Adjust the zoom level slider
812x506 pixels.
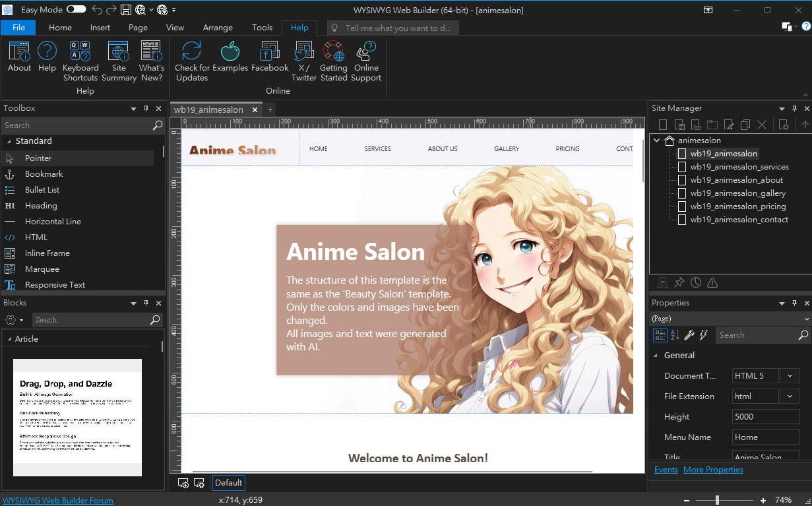click(717, 500)
